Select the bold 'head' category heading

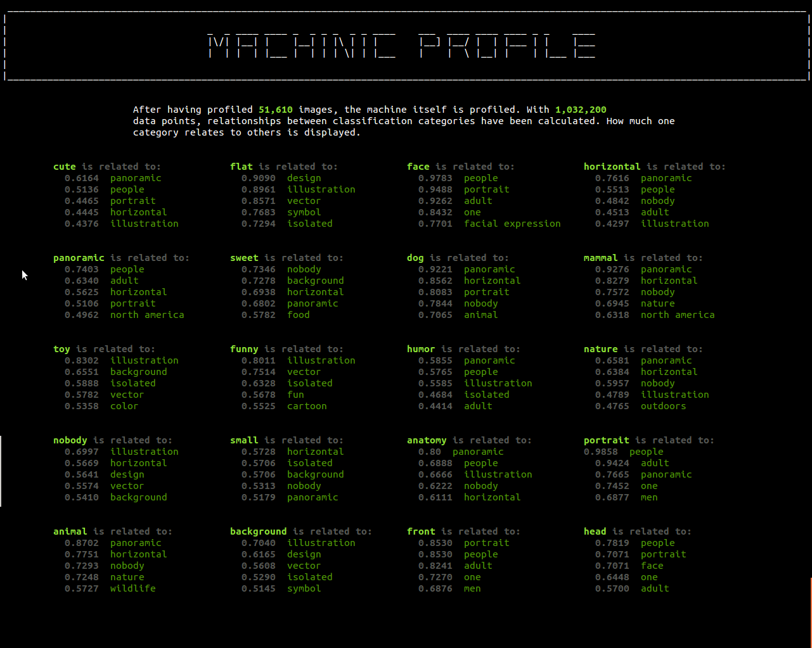[595, 531]
